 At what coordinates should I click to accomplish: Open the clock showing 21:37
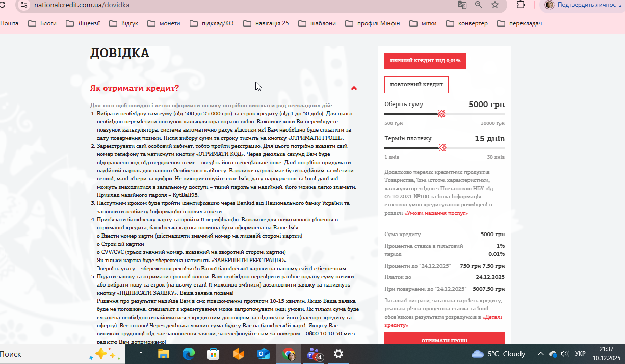606,349
